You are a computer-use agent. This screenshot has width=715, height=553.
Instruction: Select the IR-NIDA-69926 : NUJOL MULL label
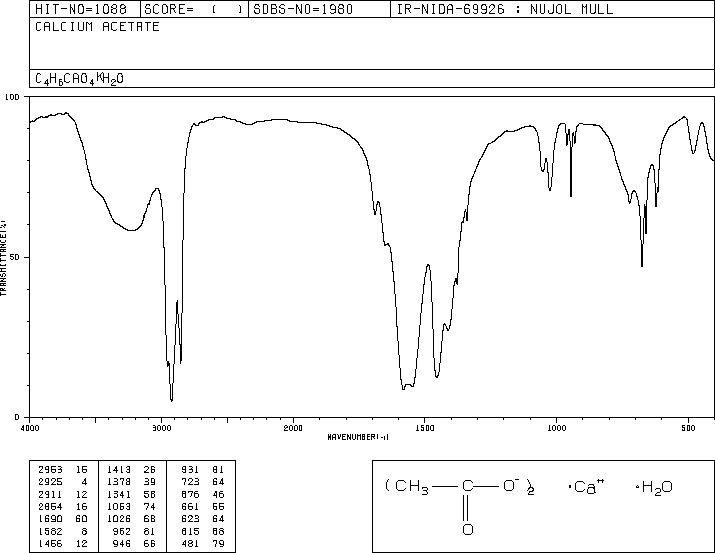click(505, 9)
